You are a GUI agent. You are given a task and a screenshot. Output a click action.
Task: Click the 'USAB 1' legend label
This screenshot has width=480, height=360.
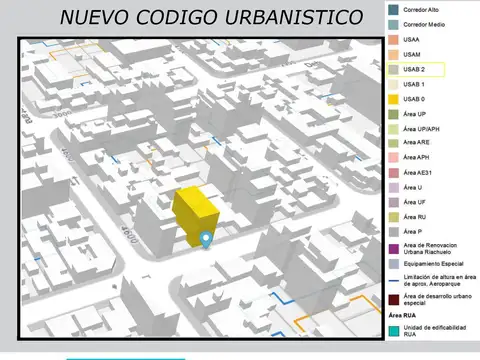[x=414, y=84]
